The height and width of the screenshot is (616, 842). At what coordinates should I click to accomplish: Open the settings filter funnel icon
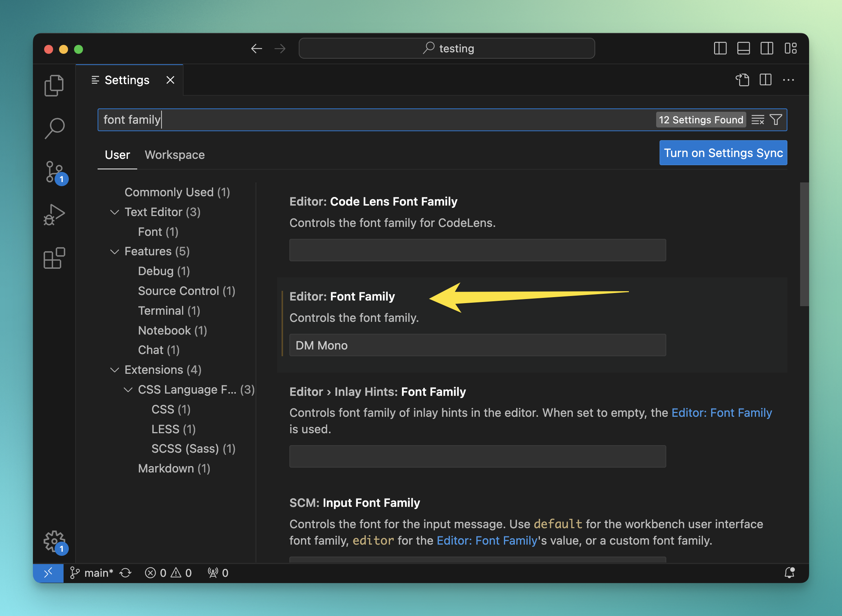776,120
